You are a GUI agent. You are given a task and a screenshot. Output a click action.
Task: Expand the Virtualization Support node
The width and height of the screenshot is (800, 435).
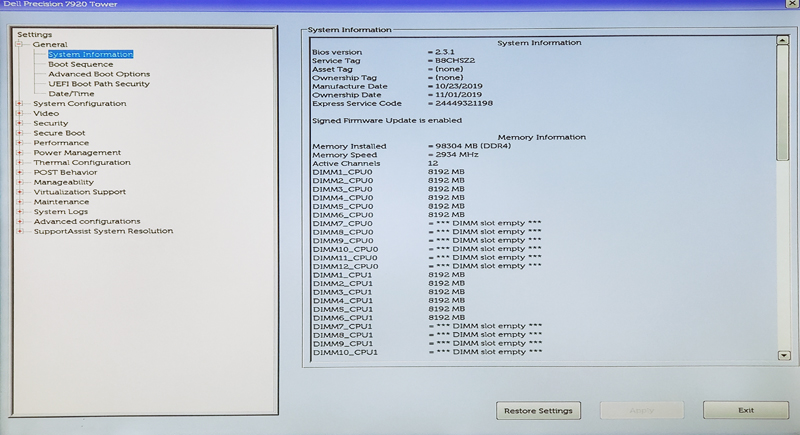(19, 192)
